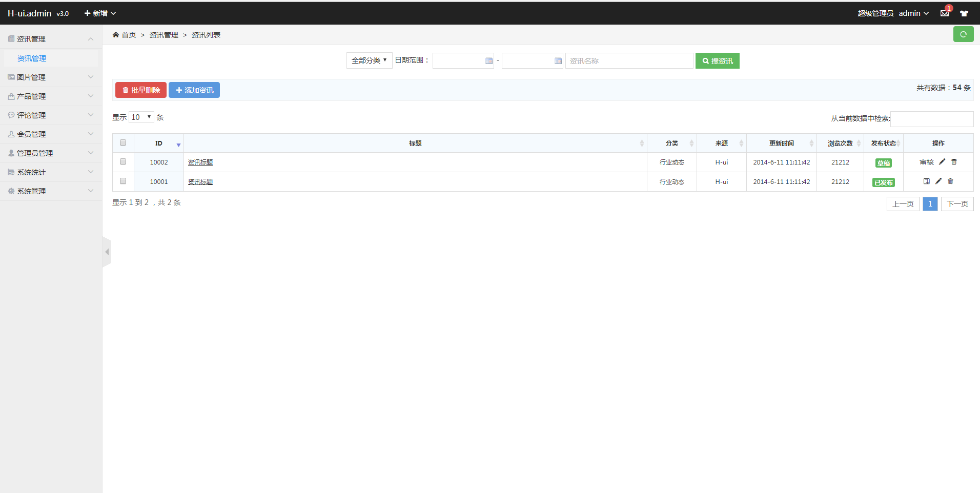Toggle the select-all checkbox in table header
Screen dimensions: 980x493
(x=123, y=142)
